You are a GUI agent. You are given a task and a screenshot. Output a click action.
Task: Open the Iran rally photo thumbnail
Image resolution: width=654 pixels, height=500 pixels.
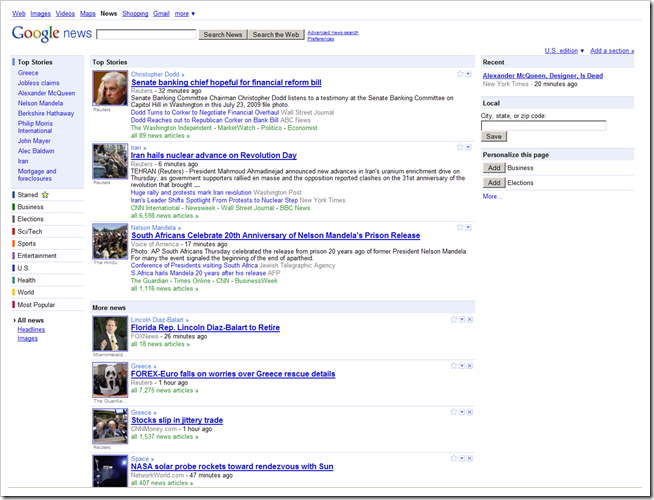coord(110,161)
